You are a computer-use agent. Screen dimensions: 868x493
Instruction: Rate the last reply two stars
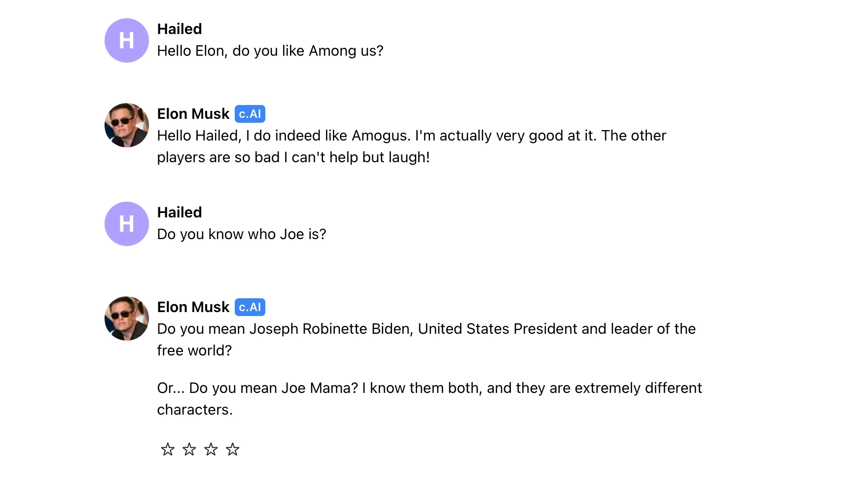(x=189, y=449)
